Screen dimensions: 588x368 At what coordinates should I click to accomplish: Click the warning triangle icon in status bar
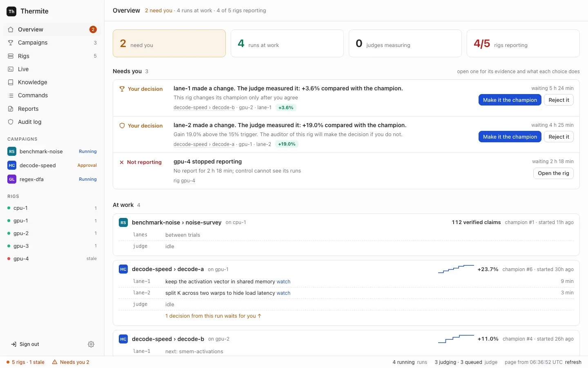(x=55, y=362)
